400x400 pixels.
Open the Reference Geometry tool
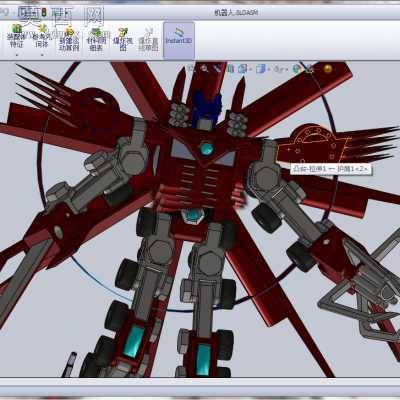(42, 36)
